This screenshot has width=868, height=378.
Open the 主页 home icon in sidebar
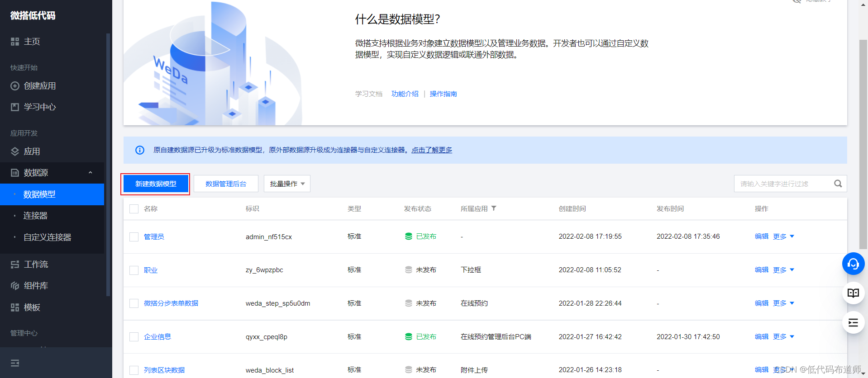click(15, 42)
